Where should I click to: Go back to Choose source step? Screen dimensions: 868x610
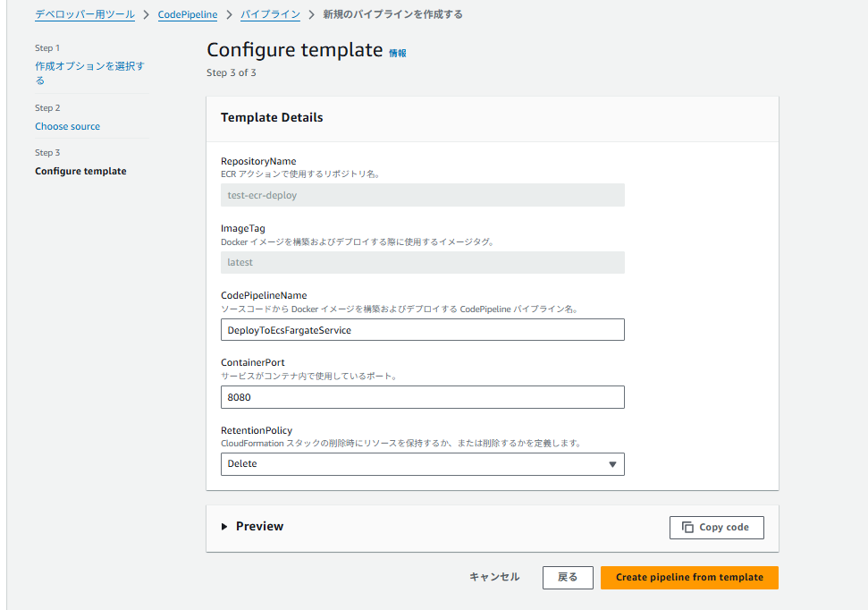click(x=68, y=126)
